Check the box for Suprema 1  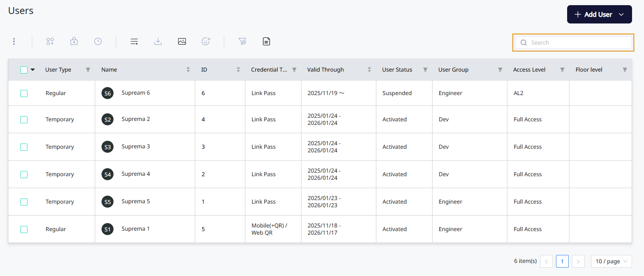click(x=24, y=229)
